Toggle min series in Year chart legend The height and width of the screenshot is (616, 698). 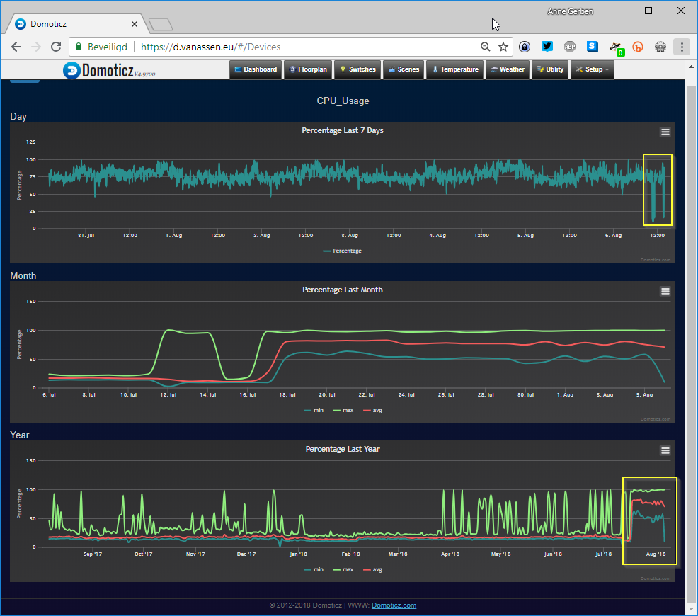tap(314, 570)
